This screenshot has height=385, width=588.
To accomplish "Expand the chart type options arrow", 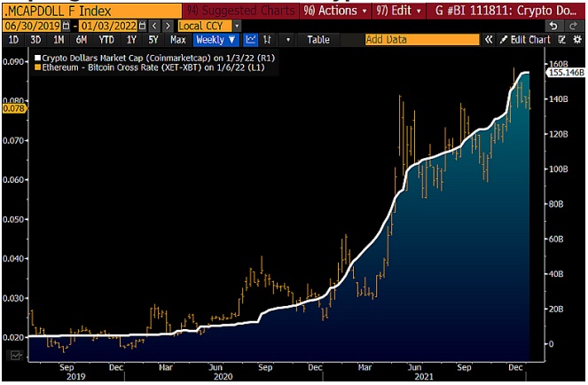I will pos(288,40).
